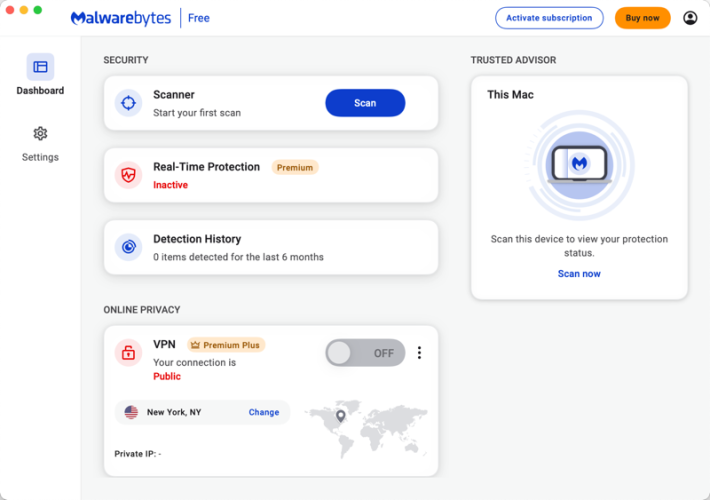Turn on the VPN toggle switch
This screenshot has height=500, width=710.
(x=365, y=353)
